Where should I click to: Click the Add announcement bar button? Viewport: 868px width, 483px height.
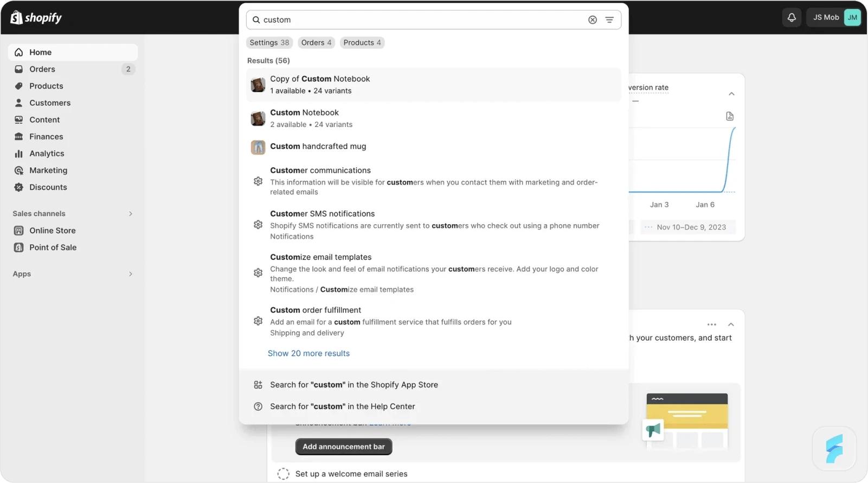click(x=344, y=447)
